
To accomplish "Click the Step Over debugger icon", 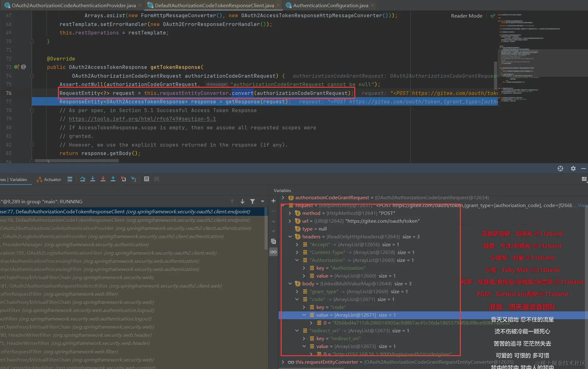I will coord(83,179).
